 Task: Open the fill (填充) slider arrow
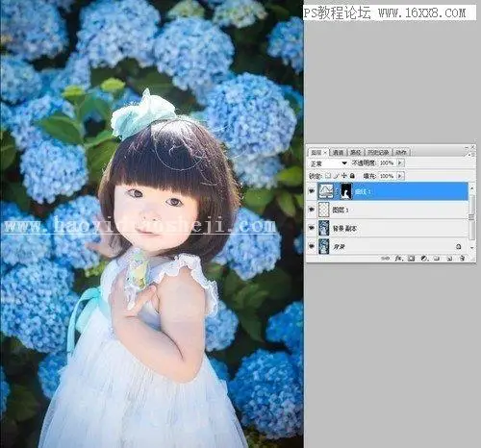pyautogui.click(x=400, y=176)
